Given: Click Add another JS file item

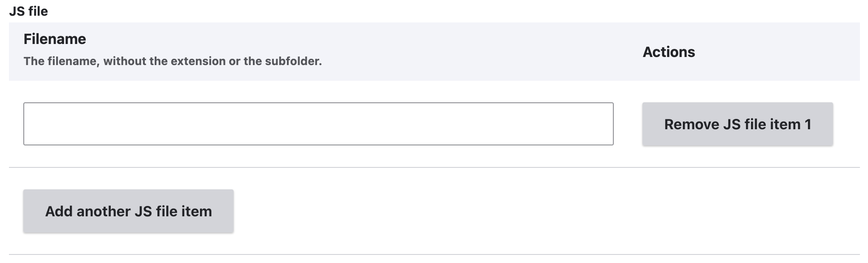Looking at the screenshot, I should pyautogui.click(x=128, y=211).
